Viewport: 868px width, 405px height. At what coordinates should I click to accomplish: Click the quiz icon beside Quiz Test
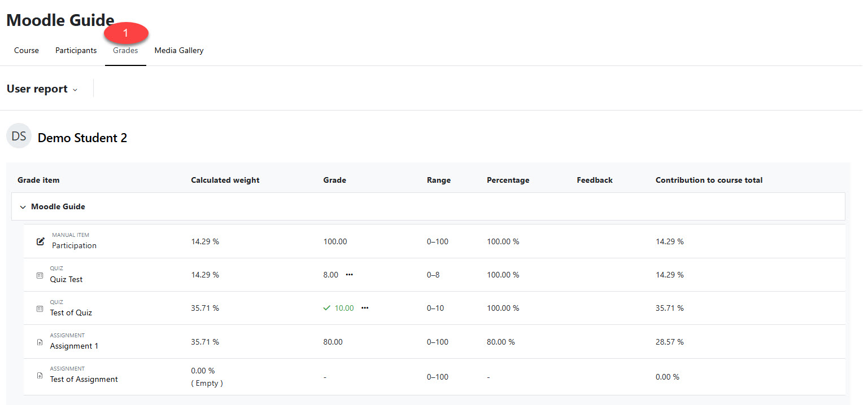click(x=40, y=275)
